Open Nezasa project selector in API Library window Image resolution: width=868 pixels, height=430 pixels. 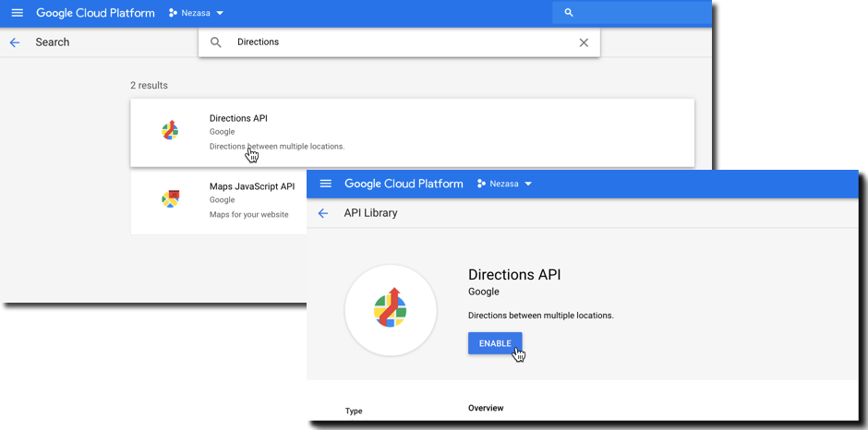click(504, 184)
